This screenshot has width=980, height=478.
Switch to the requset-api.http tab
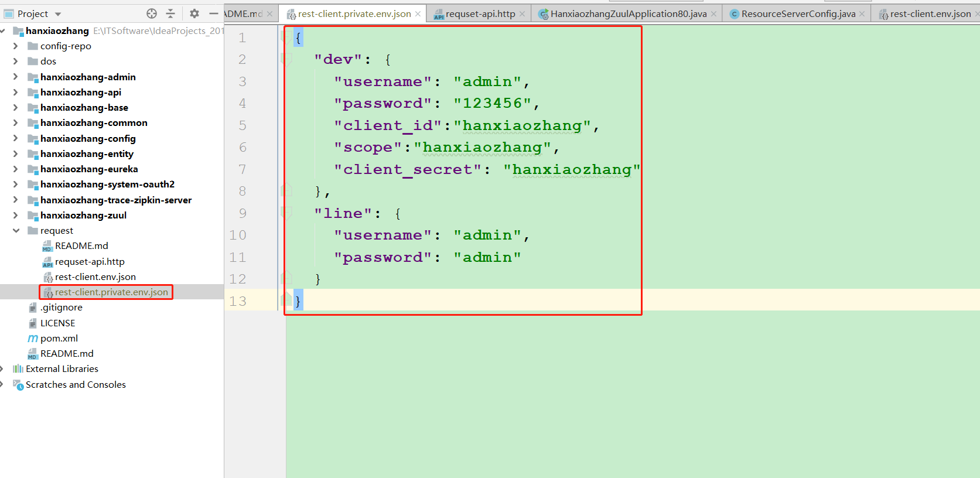(480, 14)
